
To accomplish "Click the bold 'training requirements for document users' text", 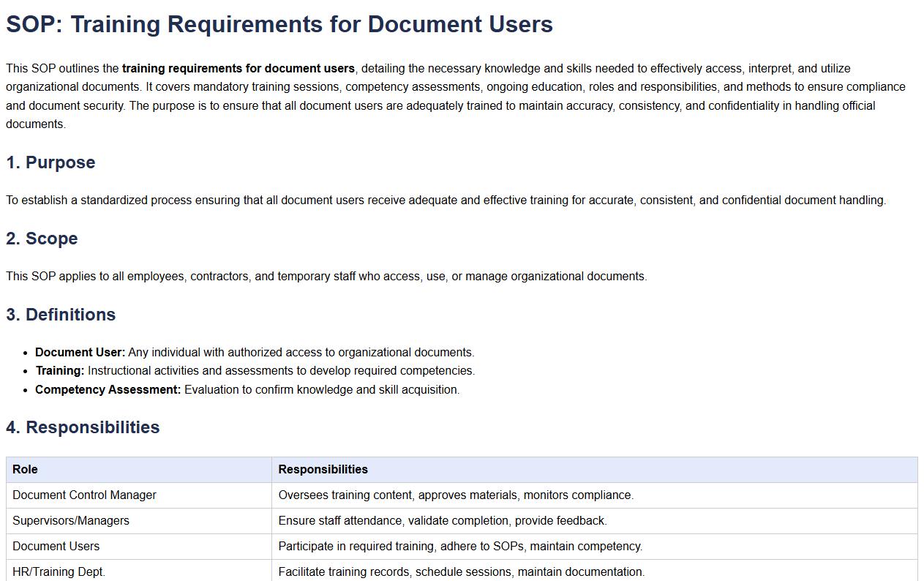I will [x=238, y=69].
